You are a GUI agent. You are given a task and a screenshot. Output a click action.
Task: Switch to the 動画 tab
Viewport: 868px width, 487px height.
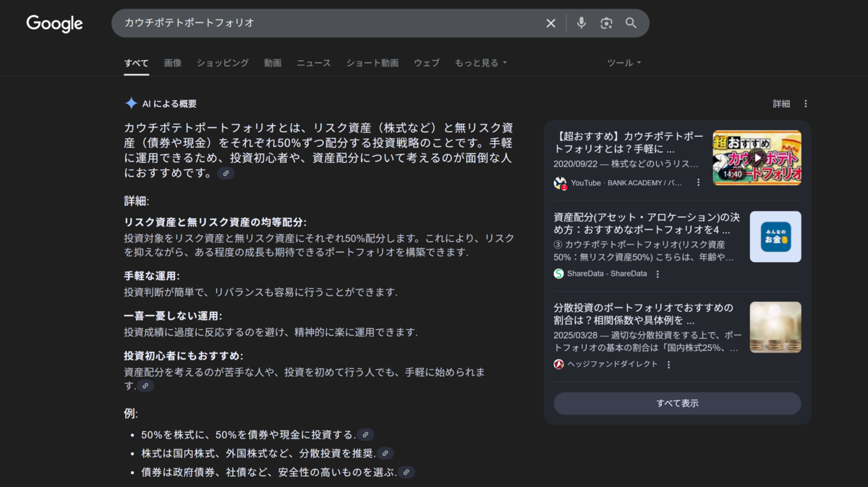pos(273,63)
